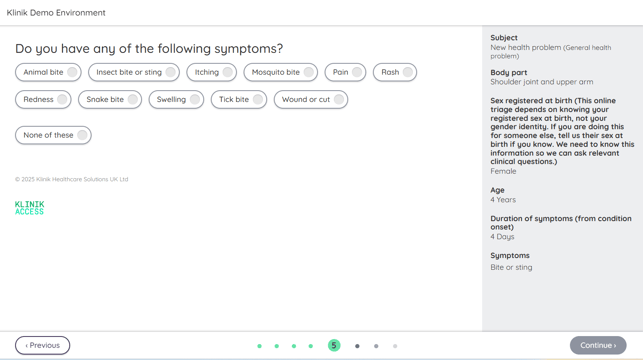
Task: Toggle the Pain symptom
Action: [x=345, y=72]
